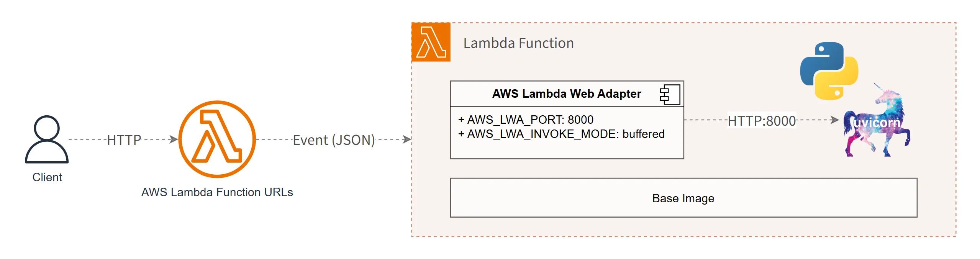Select the HTTP connector label

click(x=124, y=140)
